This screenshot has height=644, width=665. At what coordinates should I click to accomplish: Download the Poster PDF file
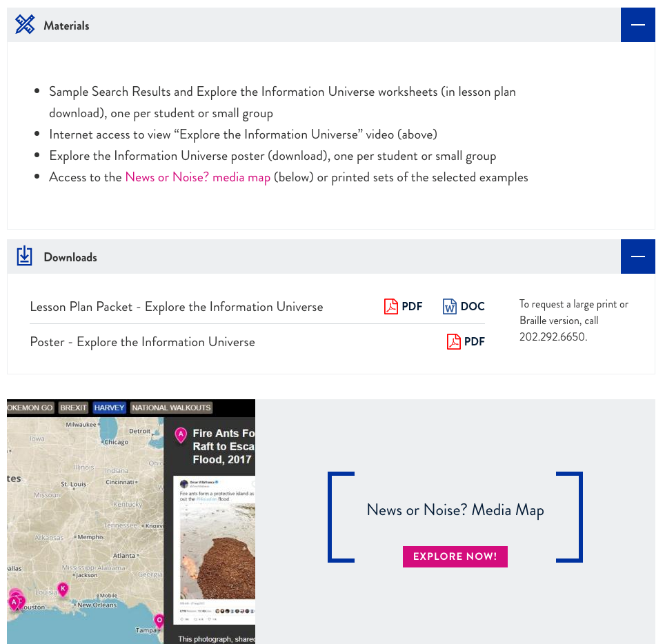tap(466, 341)
